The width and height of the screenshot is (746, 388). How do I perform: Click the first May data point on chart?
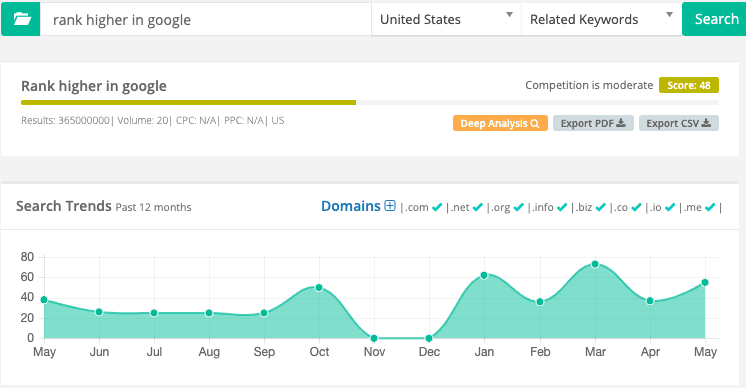[44, 300]
